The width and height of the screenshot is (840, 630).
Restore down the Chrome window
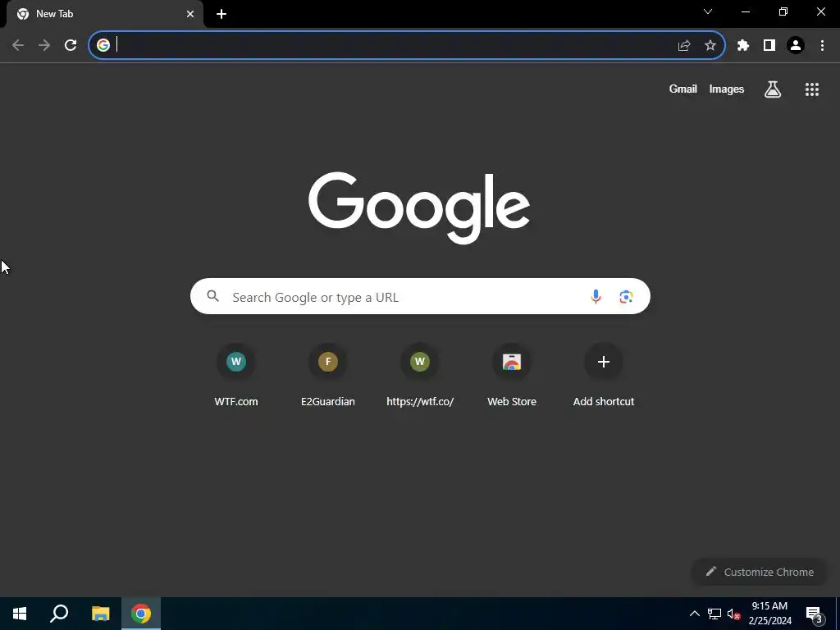click(783, 11)
